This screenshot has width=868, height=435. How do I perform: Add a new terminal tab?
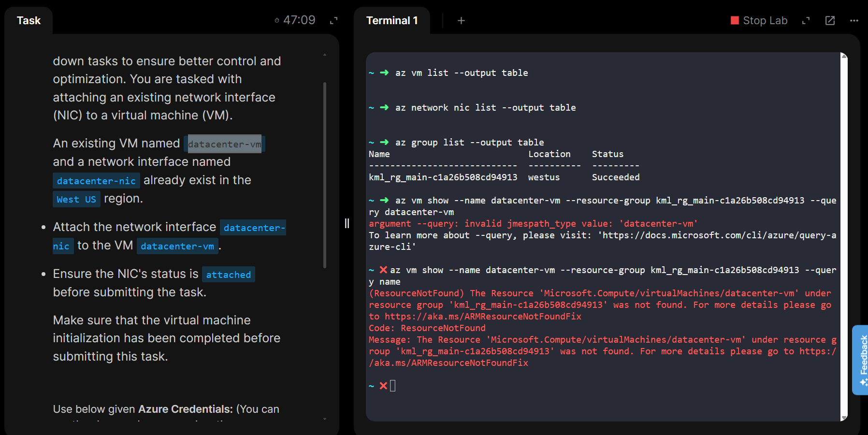tap(461, 20)
